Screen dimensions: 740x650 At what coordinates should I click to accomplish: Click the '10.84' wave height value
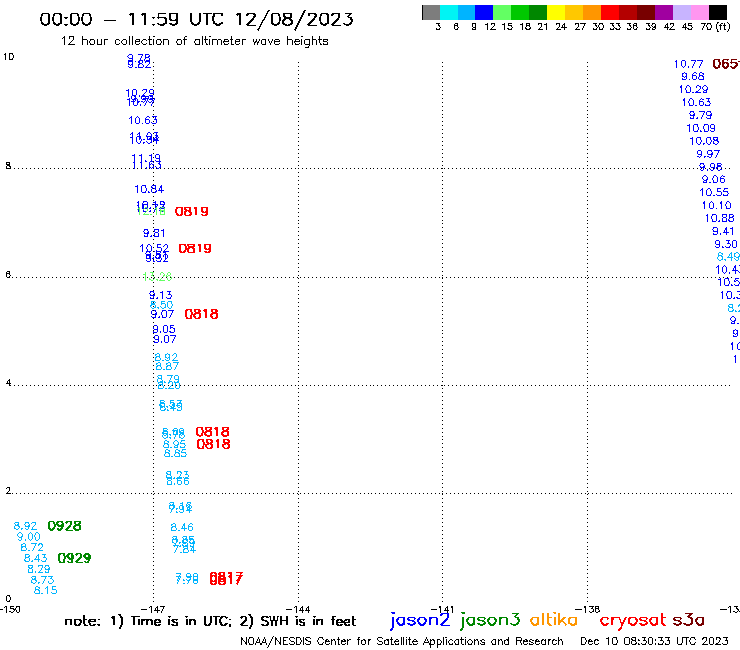[149, 189]
